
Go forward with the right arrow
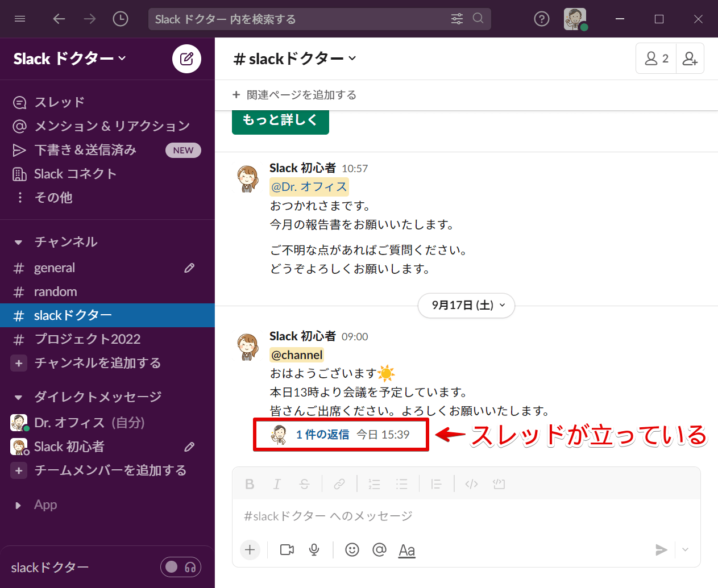pyautogui.click(x=90, y=19)
